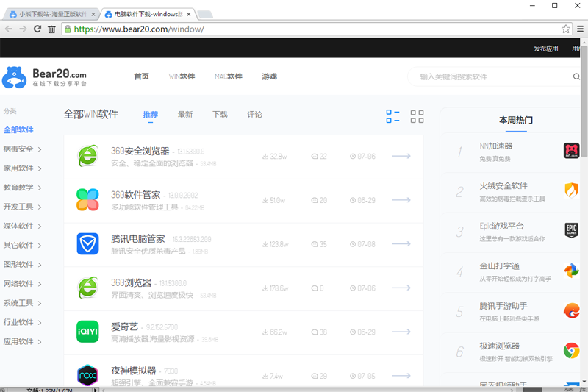Click the search magnifier icon
The width and height of the screenshot is (588, 392).
click(576, 76)
